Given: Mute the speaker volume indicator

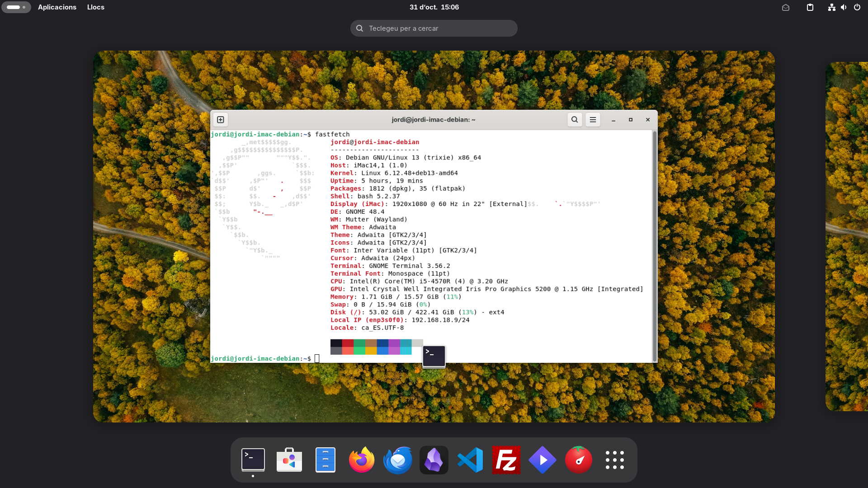Looking at the screenshot, I should coord(844,7).
